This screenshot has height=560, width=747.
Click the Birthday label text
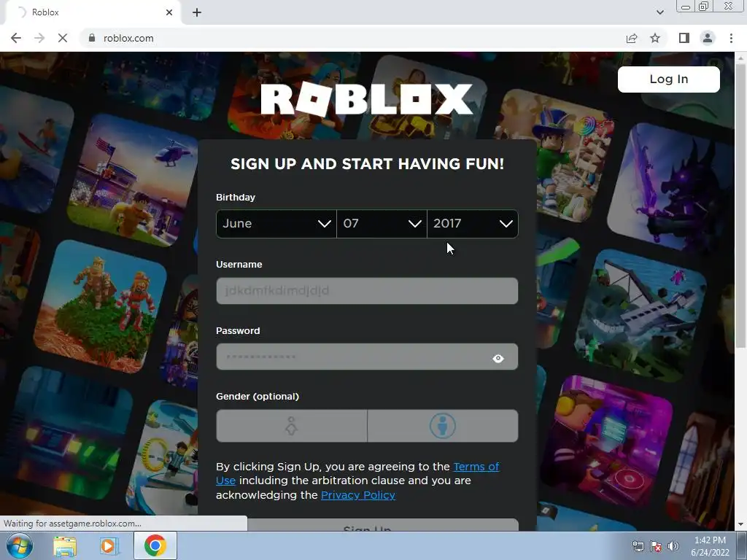point(236,197)
